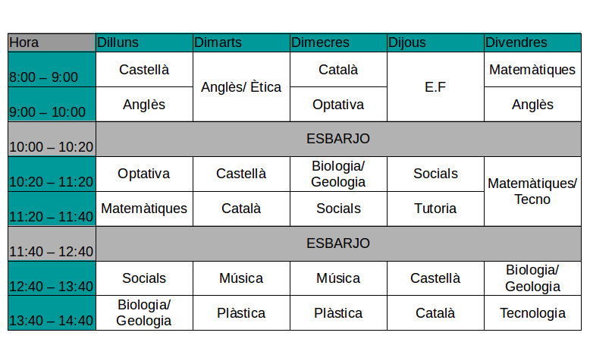Select the Anglès/ Ètica cell
Screen dimensions: 590x364
241,87
